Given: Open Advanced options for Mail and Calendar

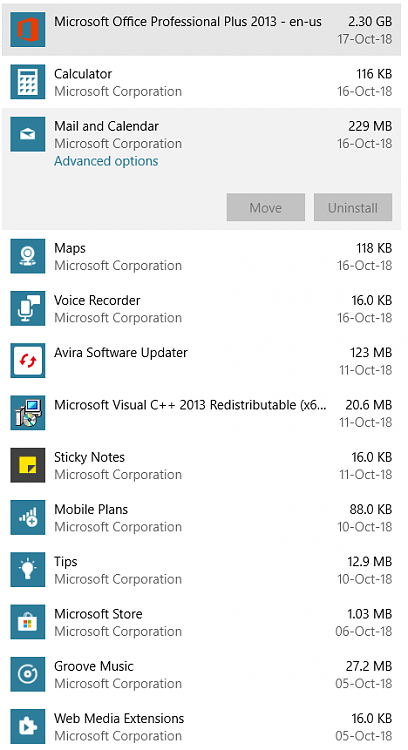Looking at the screenshot, I should pos(106,161).
